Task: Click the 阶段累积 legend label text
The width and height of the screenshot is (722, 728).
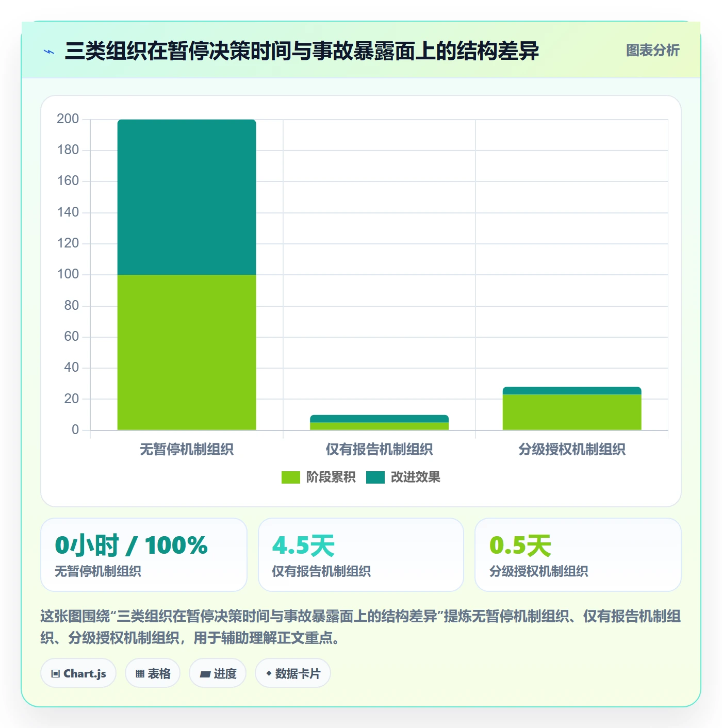Action: [x=331, y=477]
